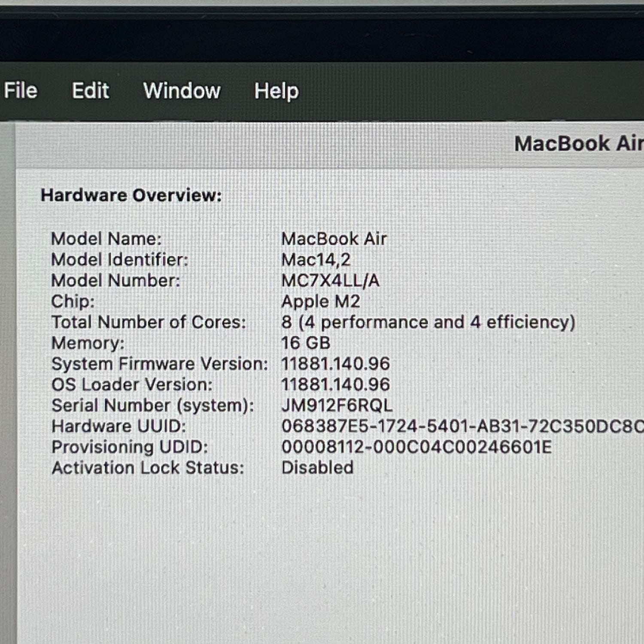Select the 8 cores performance and efficiency value

(x=428, y=322)
